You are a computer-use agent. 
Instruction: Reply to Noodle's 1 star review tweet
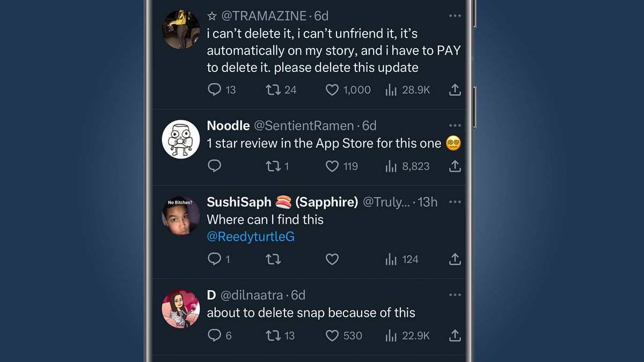point(215,166)
